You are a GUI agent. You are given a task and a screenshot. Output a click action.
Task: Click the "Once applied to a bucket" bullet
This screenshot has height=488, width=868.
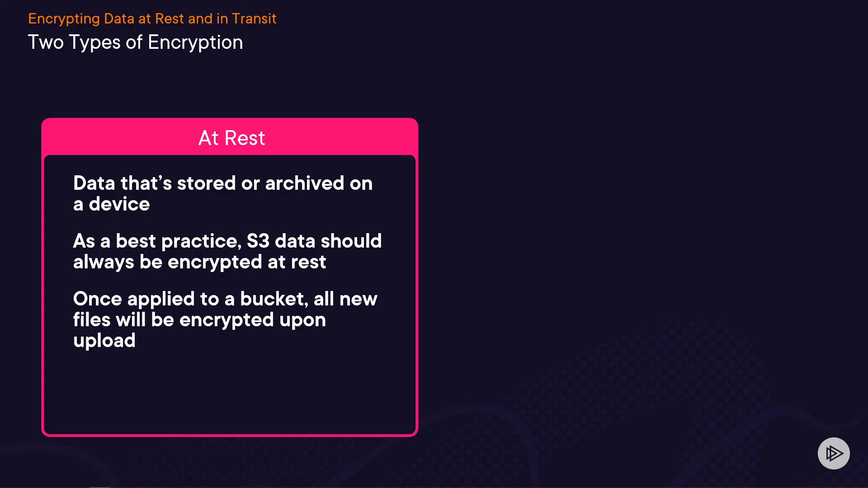(x=225, y=319)
